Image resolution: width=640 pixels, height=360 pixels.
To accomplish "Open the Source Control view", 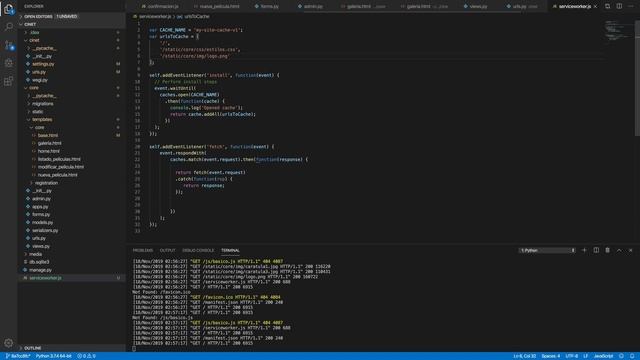I will tap(9, 45).
